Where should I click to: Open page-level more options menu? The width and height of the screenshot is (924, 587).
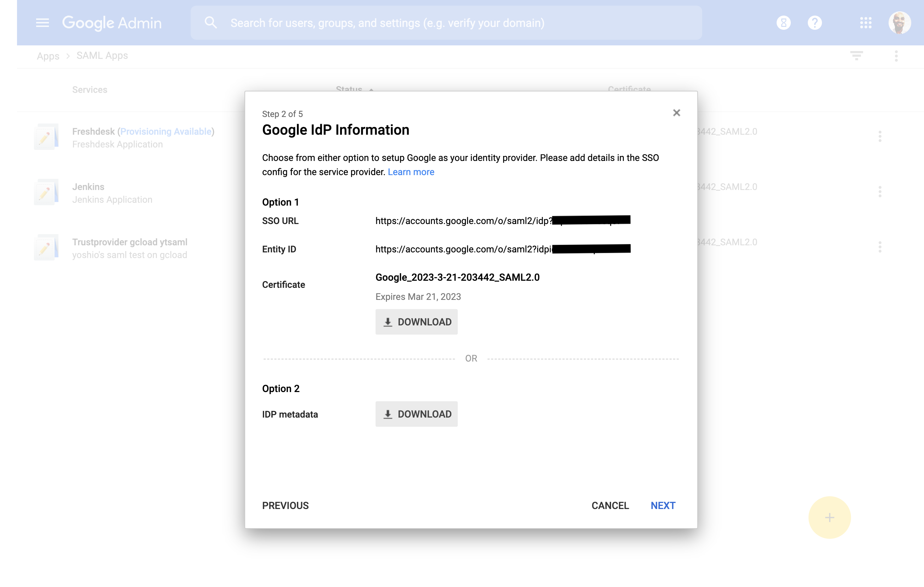(x=896, y=56)
